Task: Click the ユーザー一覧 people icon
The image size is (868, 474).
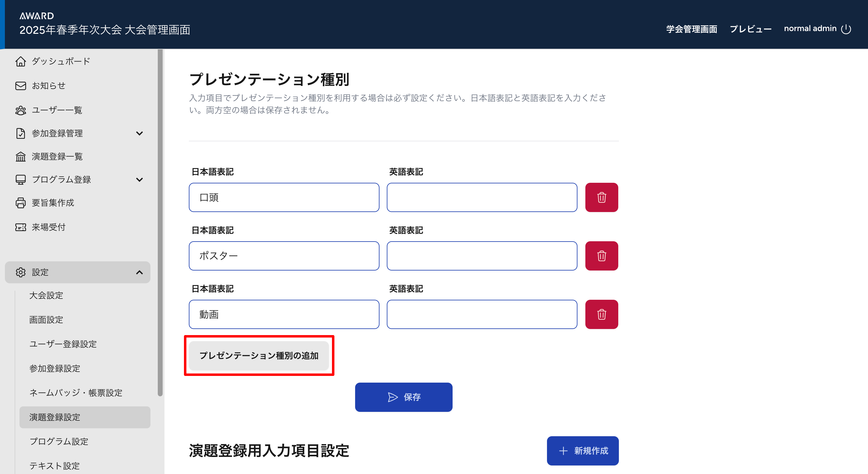Action: click(20, 110)
